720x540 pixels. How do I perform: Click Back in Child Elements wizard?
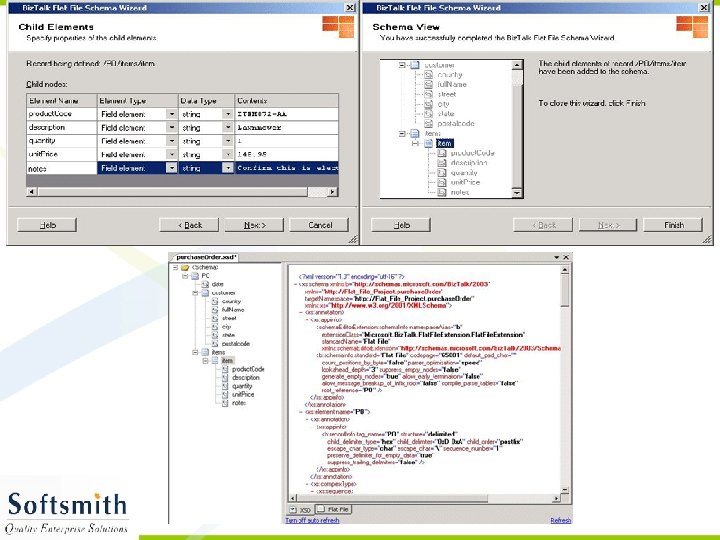pos(189,225)
